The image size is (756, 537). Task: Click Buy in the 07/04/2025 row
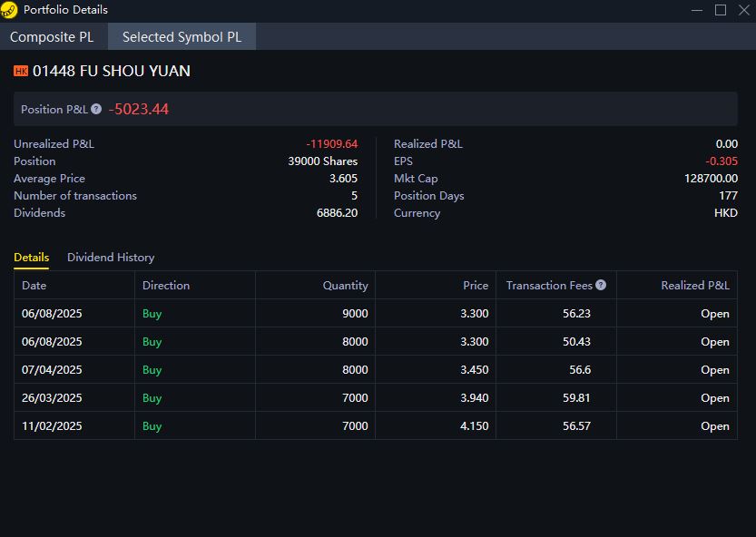point(152,370)
